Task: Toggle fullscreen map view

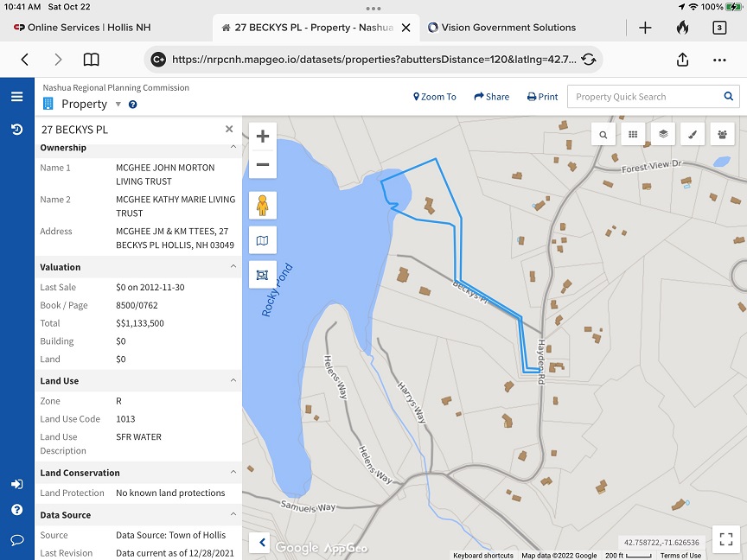Action: pos(725,538)
